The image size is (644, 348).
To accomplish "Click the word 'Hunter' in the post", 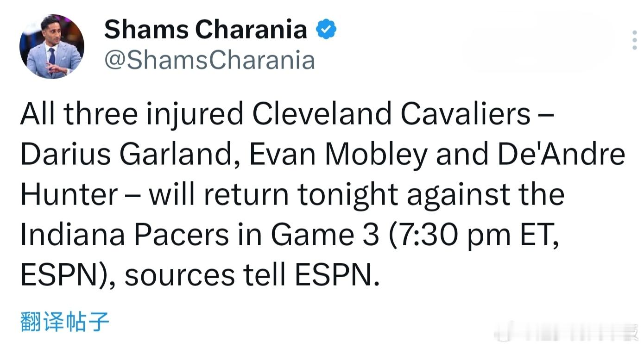I will [x=69, y=194].
